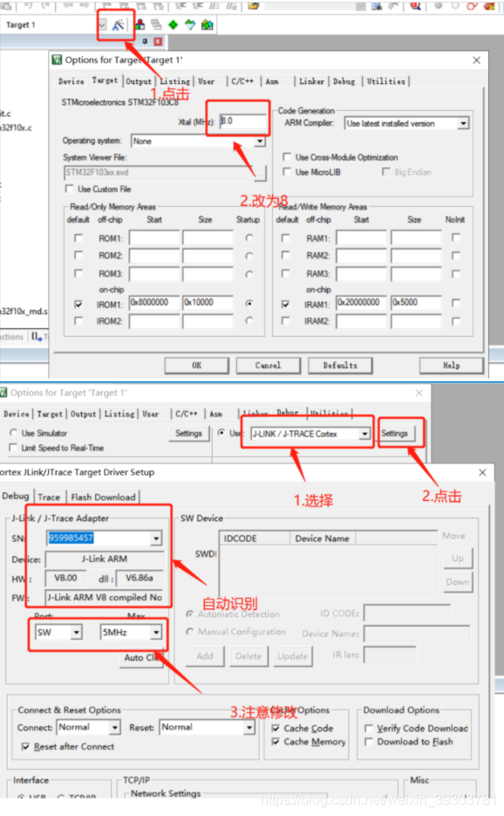Select Manual Configuration radio button
The width and height of the screenshot is (504, 816).
[190, 631]
